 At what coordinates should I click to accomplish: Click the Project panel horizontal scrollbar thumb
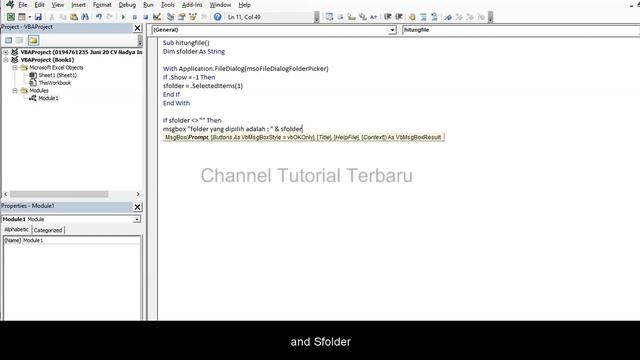point(59,194)
